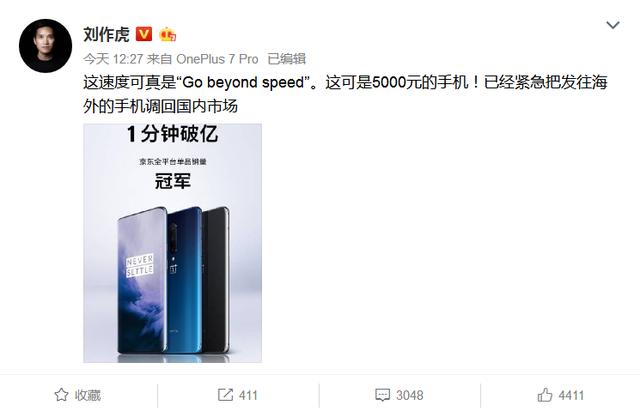The width and height of the screenshot is (640, 411).
Task: Click the 收藏 favorite button label
Action: coord(88,395)
